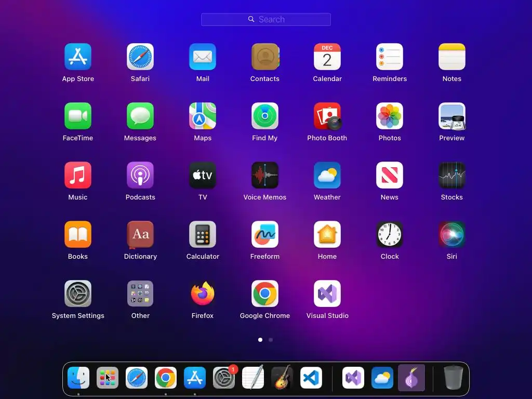This screenshot has width=532, height=399.
Task: Launch Visual Studio from Launchpad grid
Action: (x=327, y=294)
